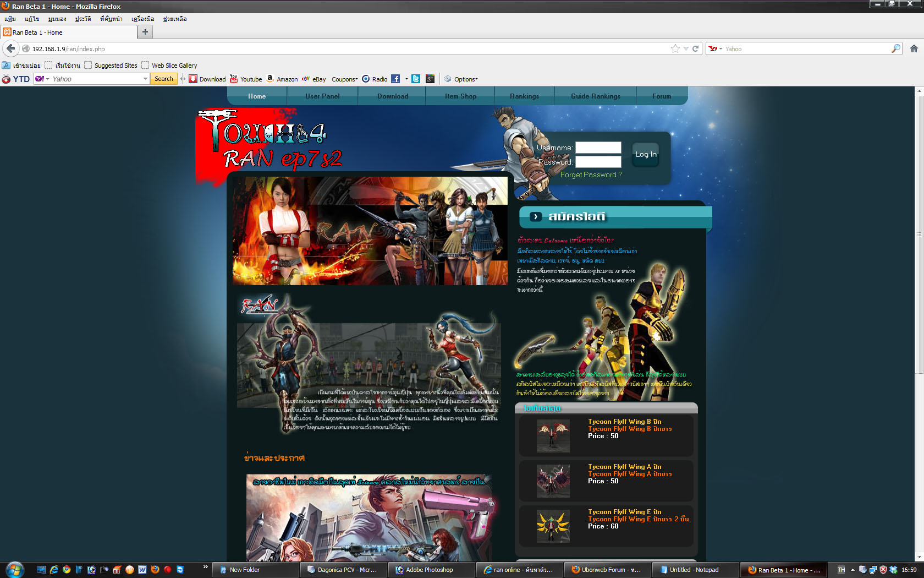Launch TeamViewer from quick launch
Screen dimensions: 924x578
pyautogui.click(x=180, y=570)
